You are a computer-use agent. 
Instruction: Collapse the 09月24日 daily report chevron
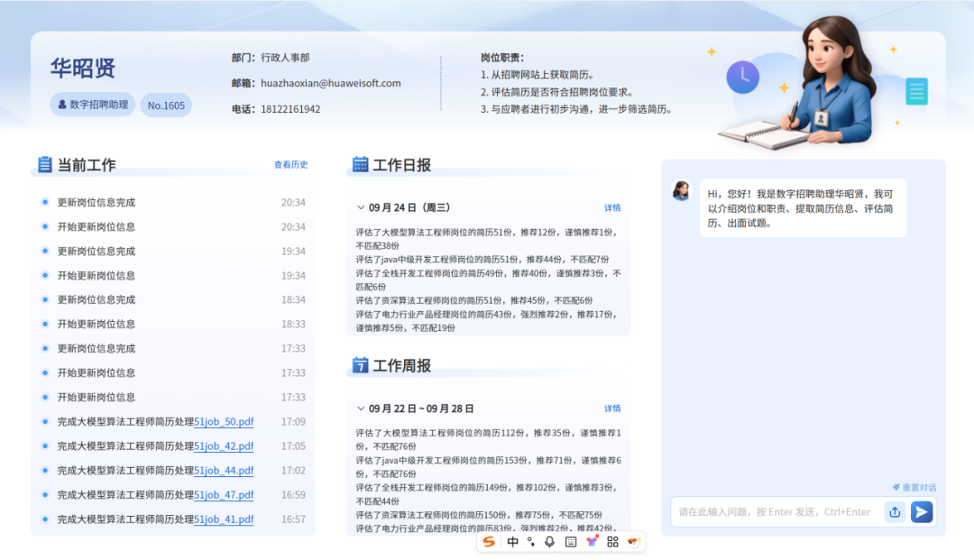(x=360, y=207)
